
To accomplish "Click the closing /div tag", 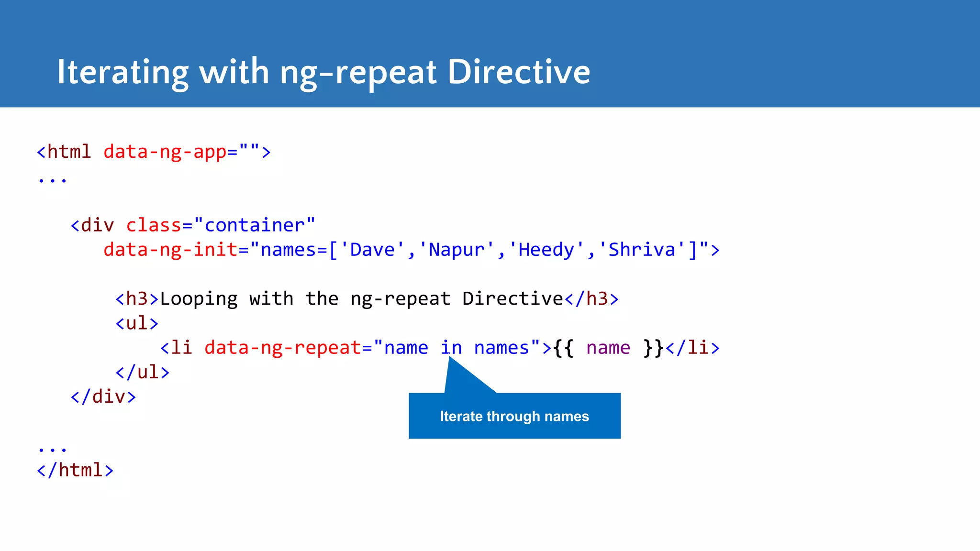I will [103, 397].
